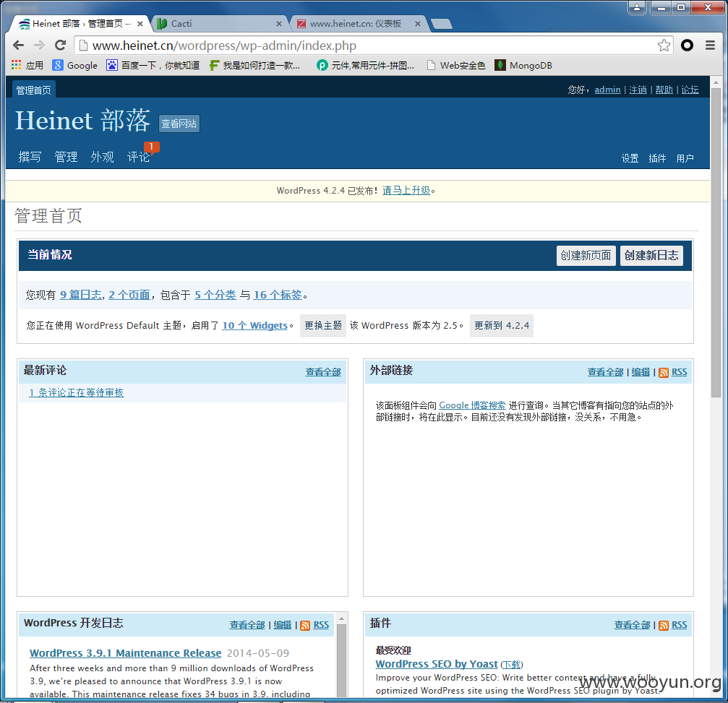Switch to the Cacti tab
728x703 pixels.
coord(219,24)
